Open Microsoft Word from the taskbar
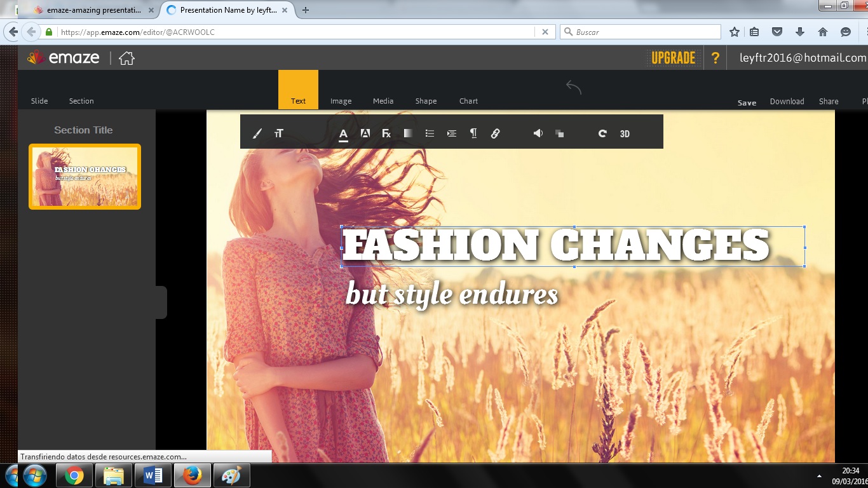The height and width of the screenshot is (488, 868). coord(153,475)
